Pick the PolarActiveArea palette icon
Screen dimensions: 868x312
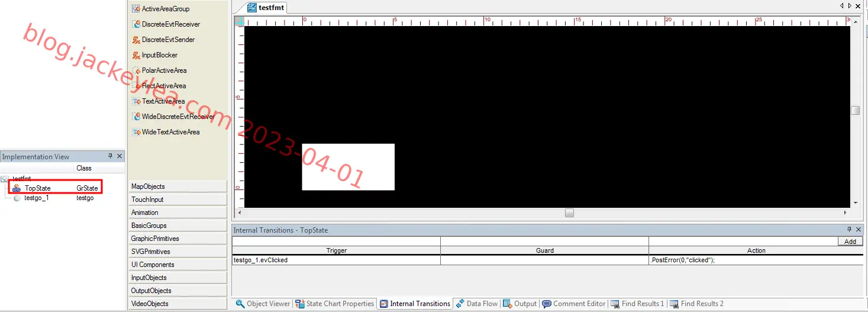tap(136, 70)
